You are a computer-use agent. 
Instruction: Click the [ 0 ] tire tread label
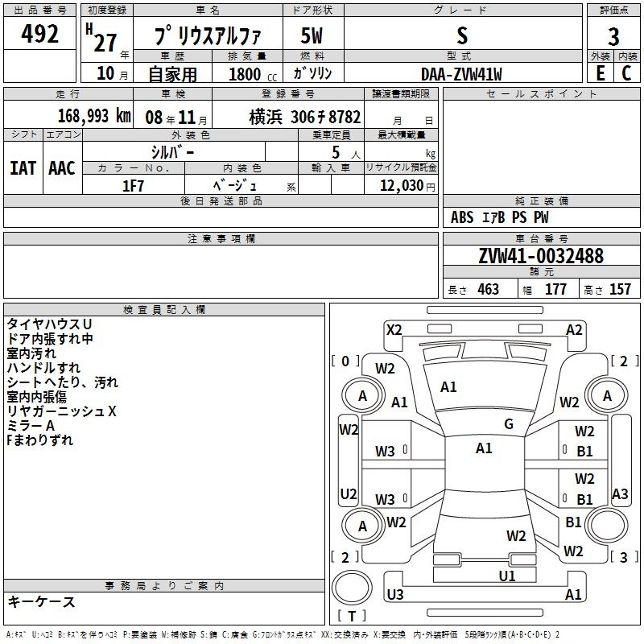pos(345,361)
